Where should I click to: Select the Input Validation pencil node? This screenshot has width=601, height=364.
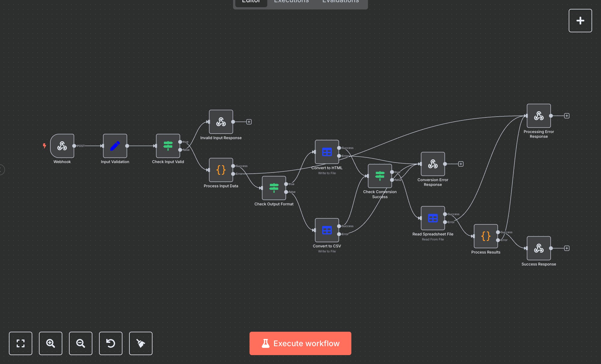115,146
